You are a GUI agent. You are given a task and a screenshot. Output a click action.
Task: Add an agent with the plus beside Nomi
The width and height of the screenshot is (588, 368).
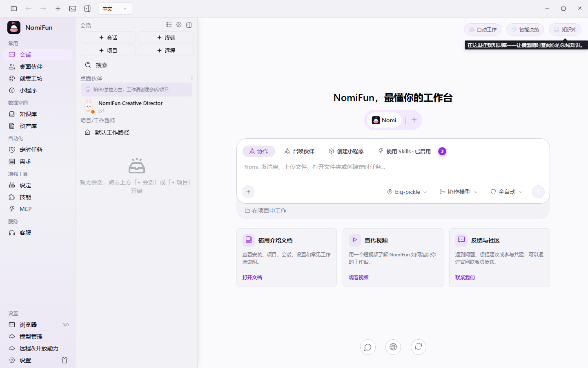click(414, 120)
